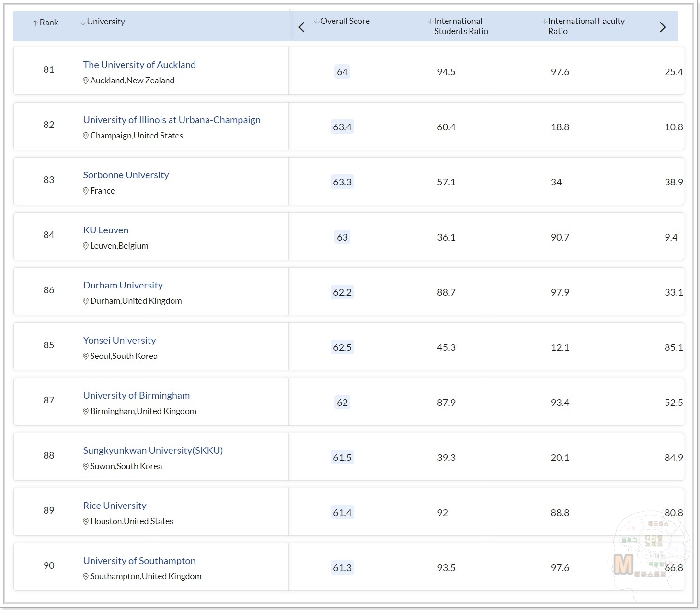The height and width of the screenshot is (610, 700).
Task: Click the location pin icon beside Champaign,United States
Action: tap(86, 136)
